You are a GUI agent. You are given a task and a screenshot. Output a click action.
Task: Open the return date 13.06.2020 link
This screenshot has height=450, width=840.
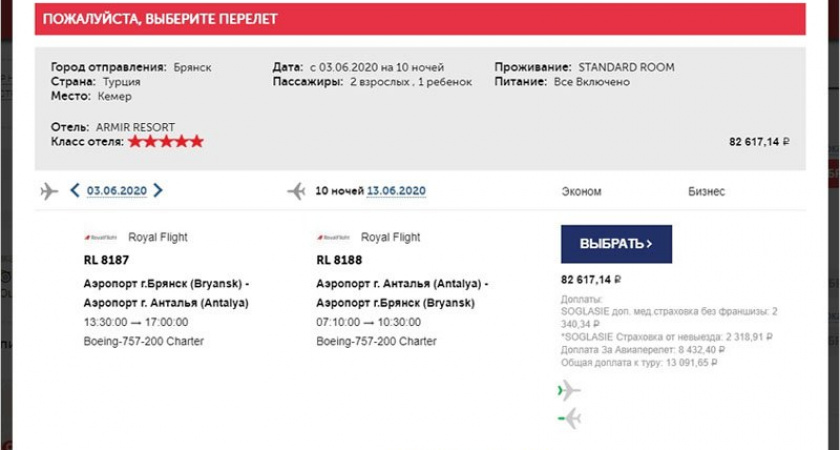coord(396,191)
